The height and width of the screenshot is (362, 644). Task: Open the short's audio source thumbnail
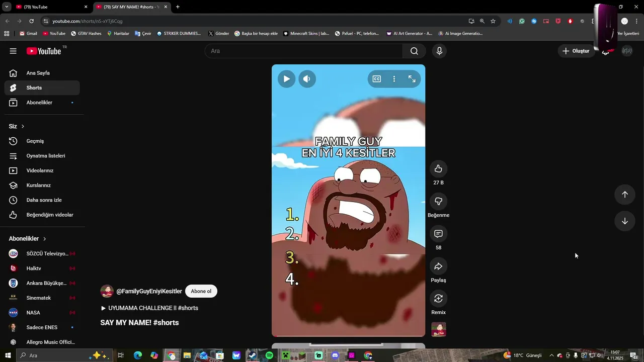[x=439, y=329]
